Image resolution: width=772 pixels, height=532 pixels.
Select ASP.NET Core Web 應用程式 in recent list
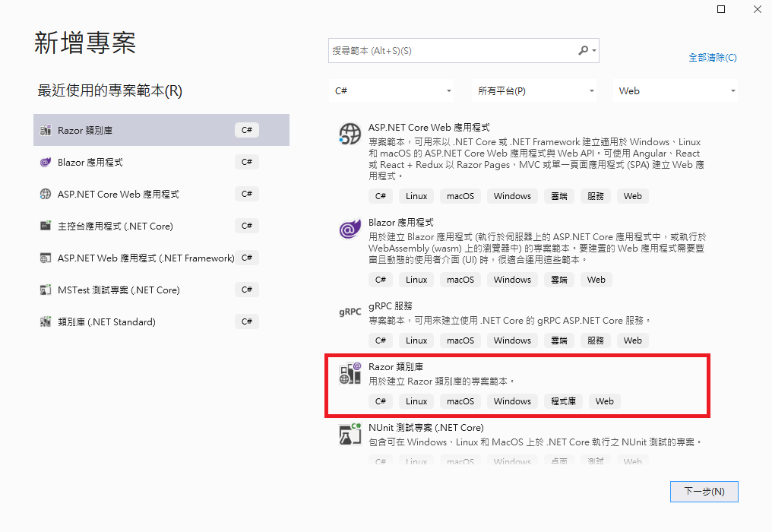[162, 194]
